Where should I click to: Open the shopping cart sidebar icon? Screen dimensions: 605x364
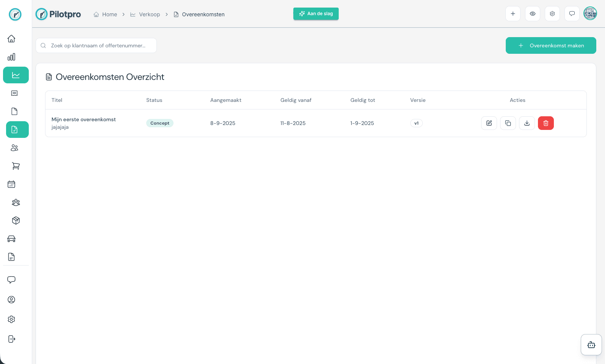(16, 166)
